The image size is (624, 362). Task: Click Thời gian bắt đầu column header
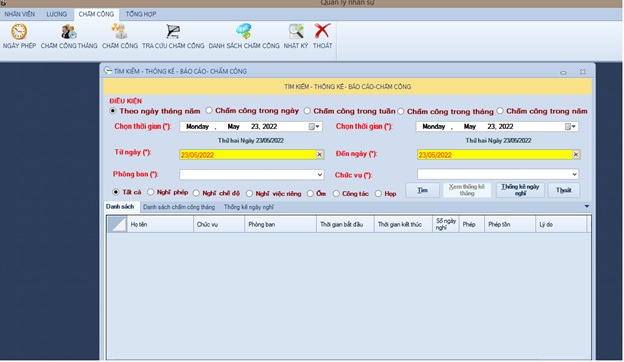(345, 224)
